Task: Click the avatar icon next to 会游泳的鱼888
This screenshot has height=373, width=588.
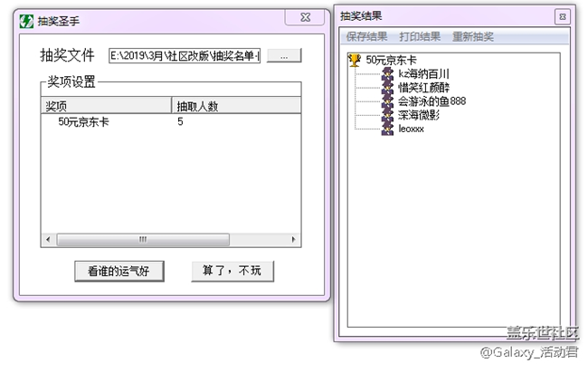Action: coord(388,101)
